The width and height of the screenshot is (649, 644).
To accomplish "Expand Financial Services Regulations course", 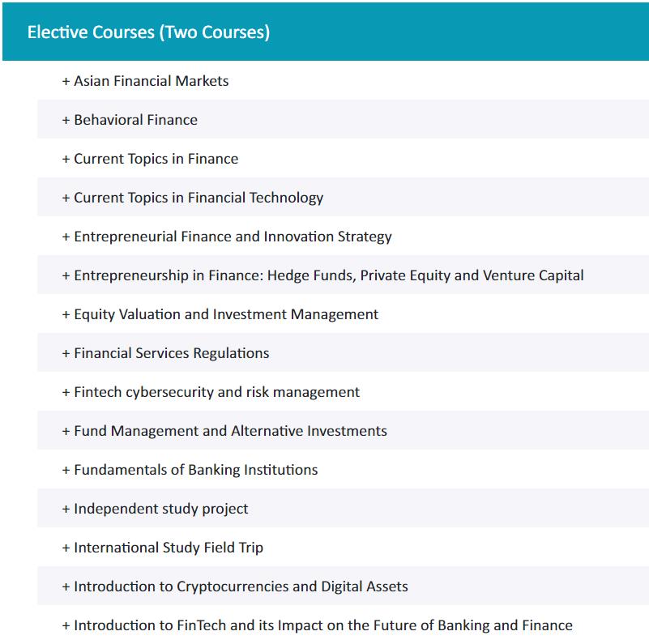I will [x=171, y=353].
